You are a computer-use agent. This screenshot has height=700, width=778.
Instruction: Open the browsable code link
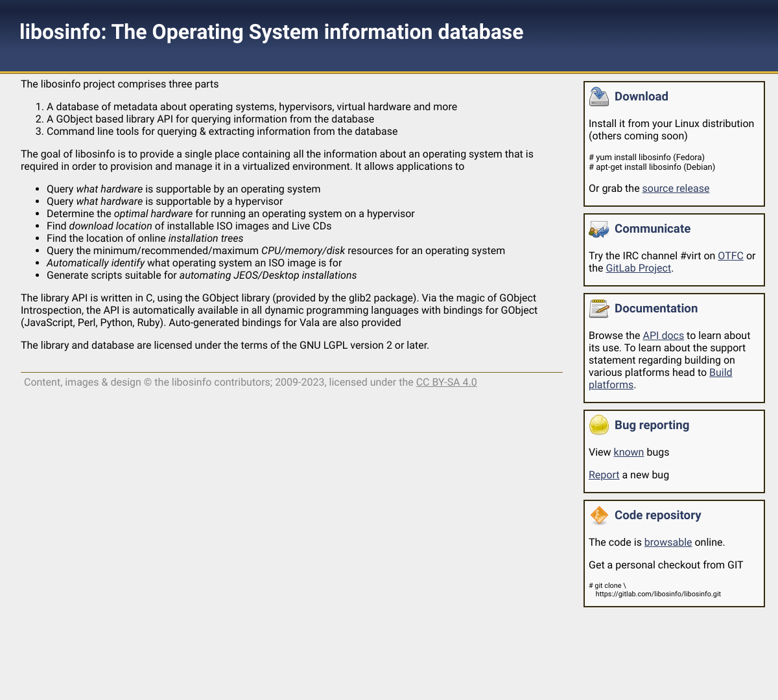coord(668,542)
